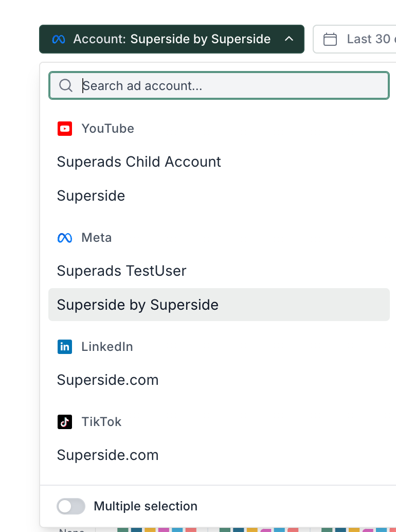The height and width of the screenshot is (532, 396).
Task: Click the YouTube platform icon
Action: tap(65, 129)
